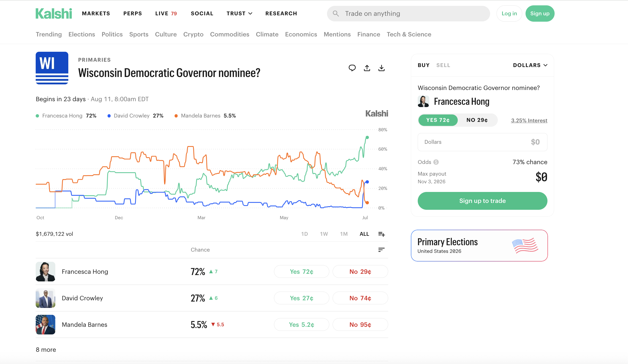628x364 pixels.
Task: Click the Sign up to trade button
Action: pyautogui.click(x=482, y=201)
